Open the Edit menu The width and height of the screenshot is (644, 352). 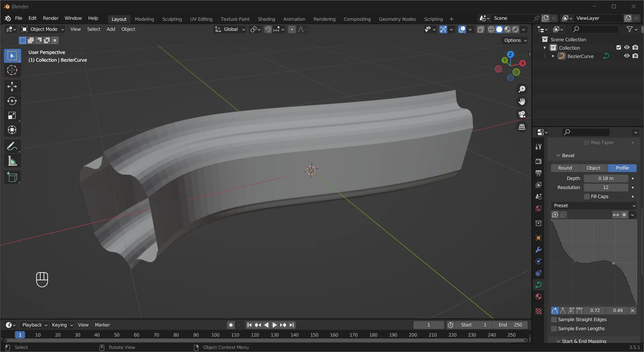[32, 18]
